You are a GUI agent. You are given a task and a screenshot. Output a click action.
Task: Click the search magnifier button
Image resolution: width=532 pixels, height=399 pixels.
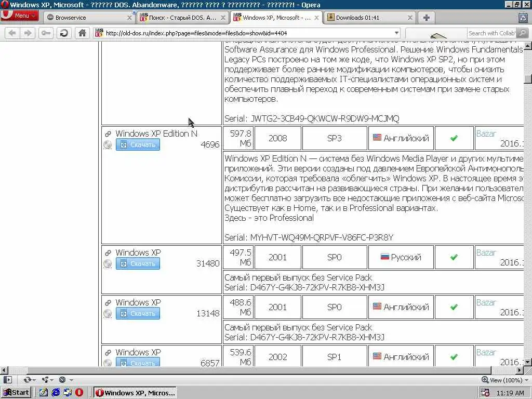[523, 33]
